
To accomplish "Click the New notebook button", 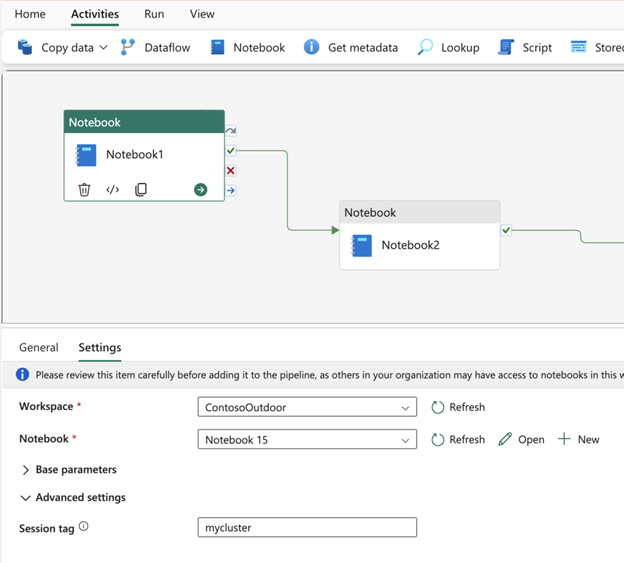I will pyautogui.click(x=579, y=439).
